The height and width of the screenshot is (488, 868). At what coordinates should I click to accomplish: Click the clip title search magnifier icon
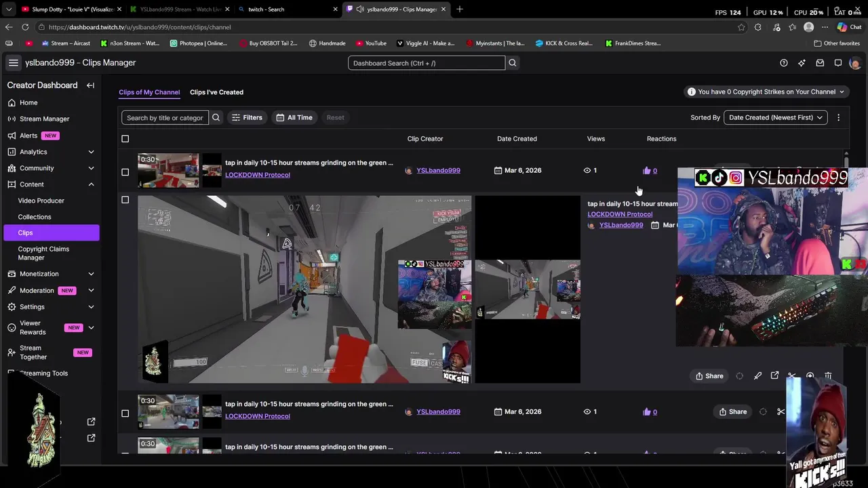point(216,118)
